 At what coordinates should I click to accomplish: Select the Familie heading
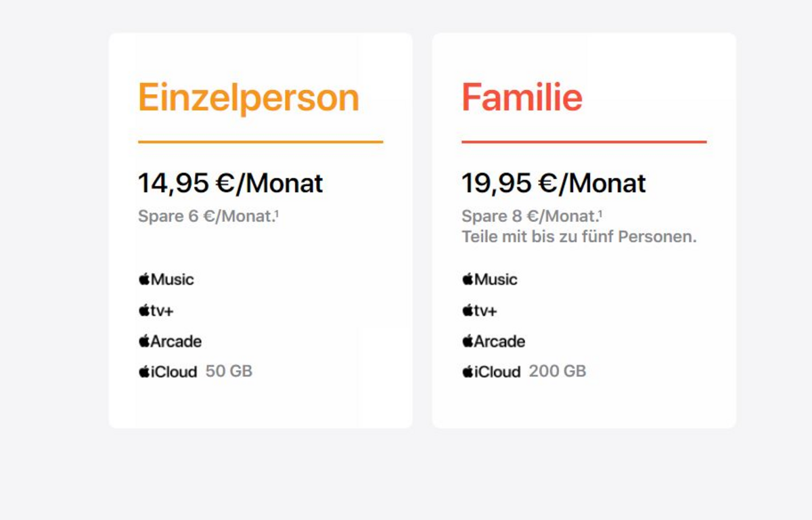[x=522, y=97]
